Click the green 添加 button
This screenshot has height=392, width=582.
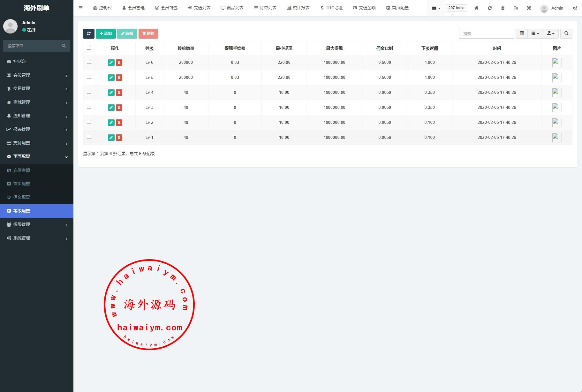point(106,34)
